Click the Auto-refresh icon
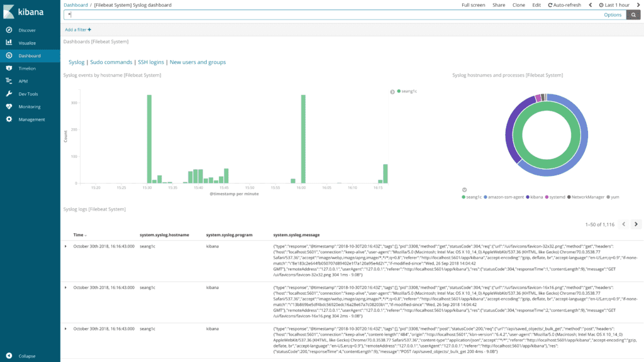Image resolution: width=644 pixels, height=362 pixels. pos(550,5)
